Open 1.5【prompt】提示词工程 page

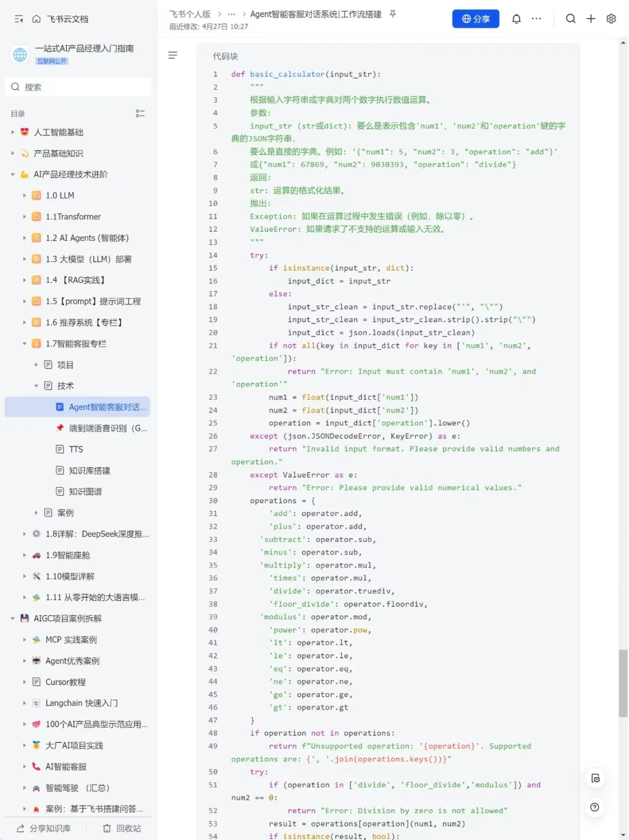coord(93,302)
